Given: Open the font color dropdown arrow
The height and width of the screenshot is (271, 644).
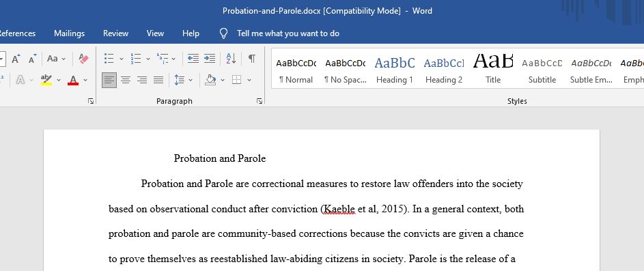Looking at the screenshot, I should 85,80.
